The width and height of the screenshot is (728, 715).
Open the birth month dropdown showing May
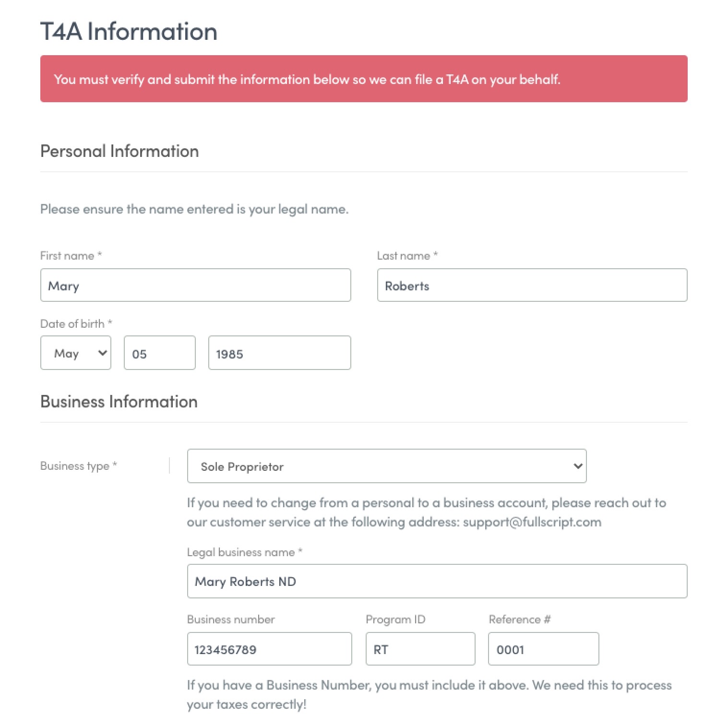(76, 353)
